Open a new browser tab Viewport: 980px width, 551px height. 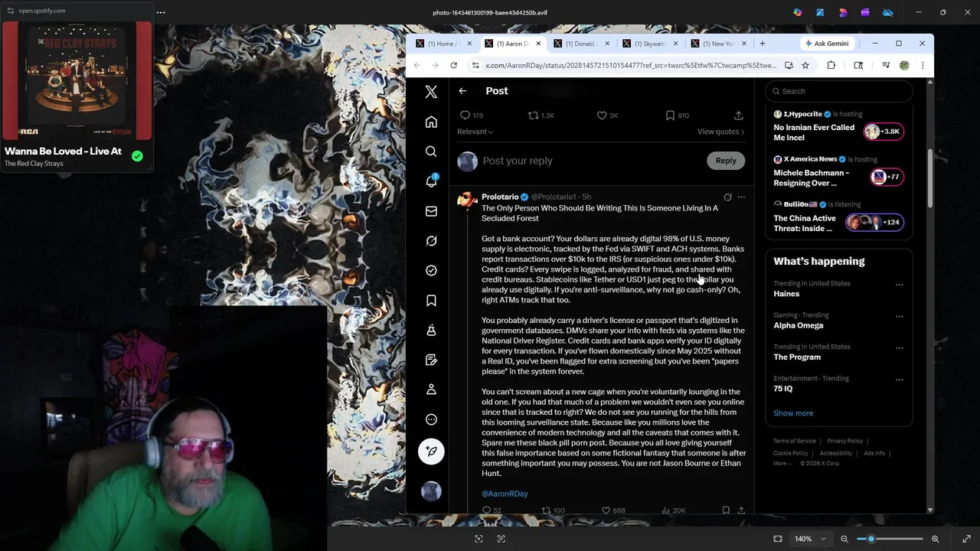[762, 44]
